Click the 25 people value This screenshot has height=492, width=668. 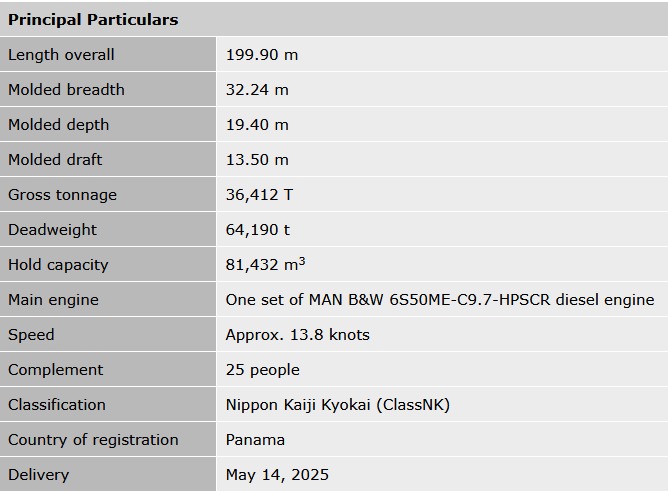tap(263, 370)
